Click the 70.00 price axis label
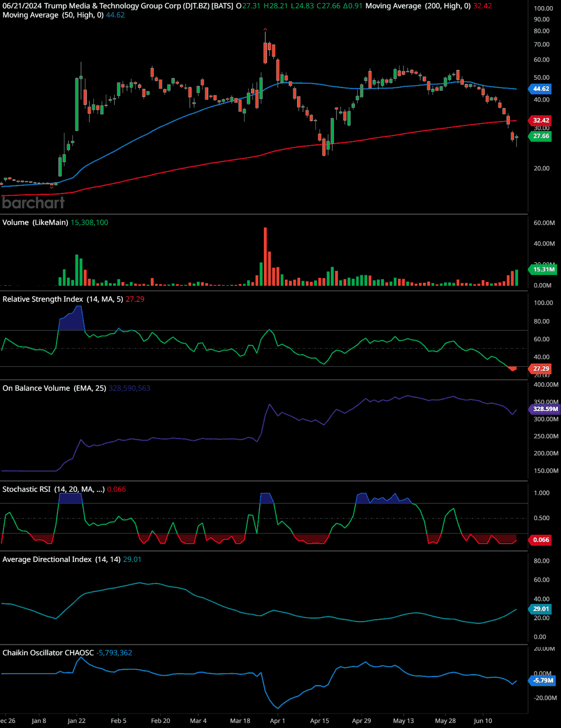 tap(542, 44)
